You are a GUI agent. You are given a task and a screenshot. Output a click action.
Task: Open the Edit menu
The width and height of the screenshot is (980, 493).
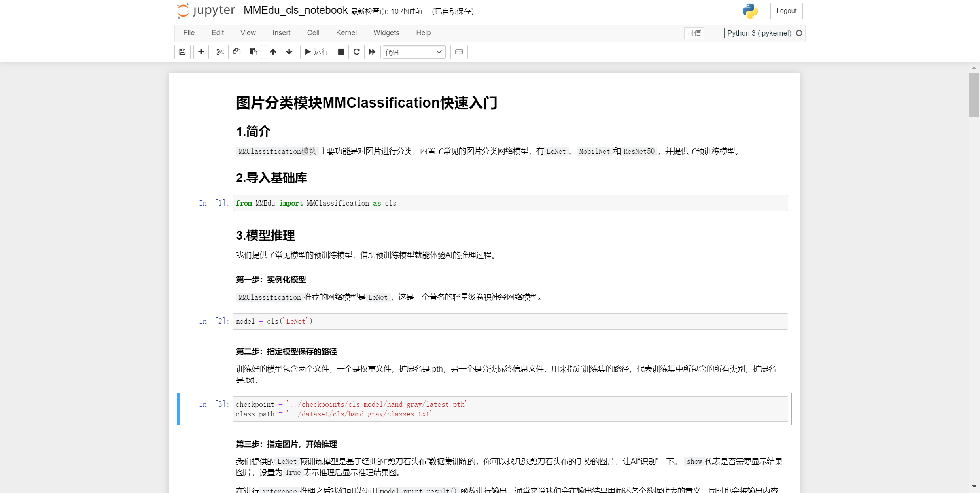point(218,33)
